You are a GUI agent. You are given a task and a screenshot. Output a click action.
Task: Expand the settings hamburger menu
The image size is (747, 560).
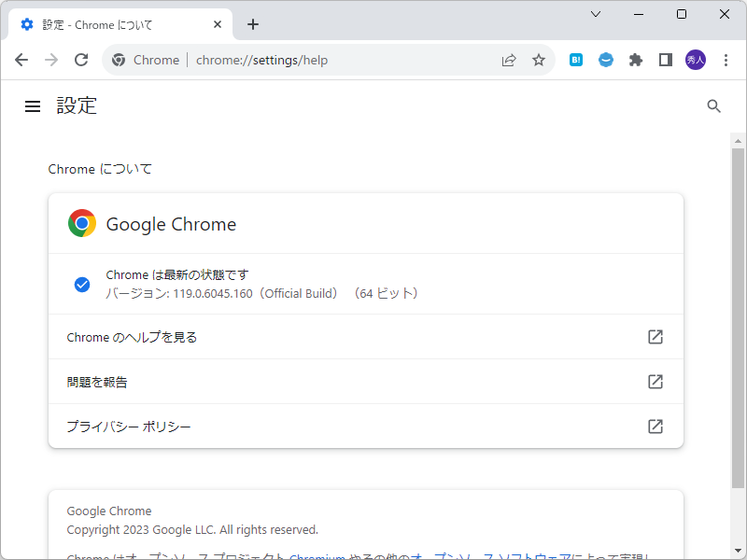click(33, 105)
